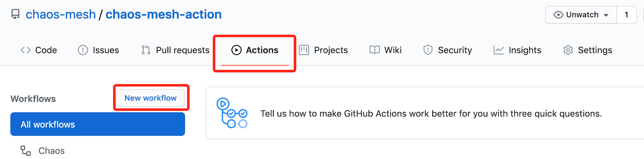
Task: Select All workflows in the sidebar
Action: [98, 124]
